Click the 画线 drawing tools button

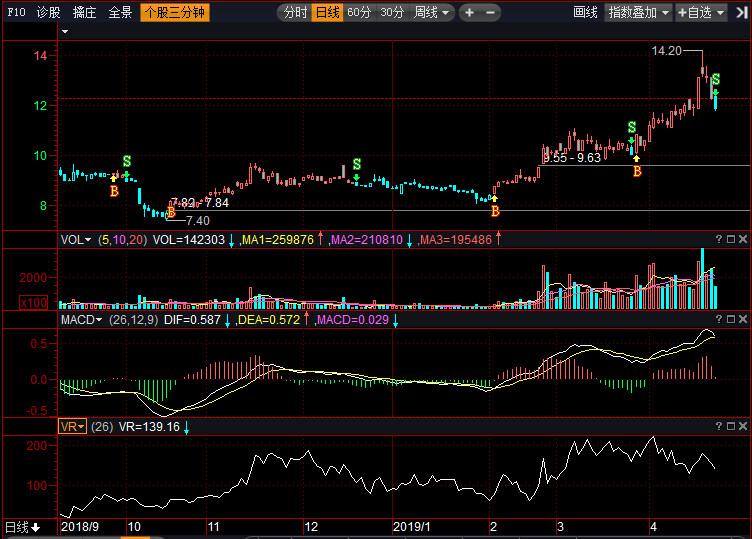585,13
